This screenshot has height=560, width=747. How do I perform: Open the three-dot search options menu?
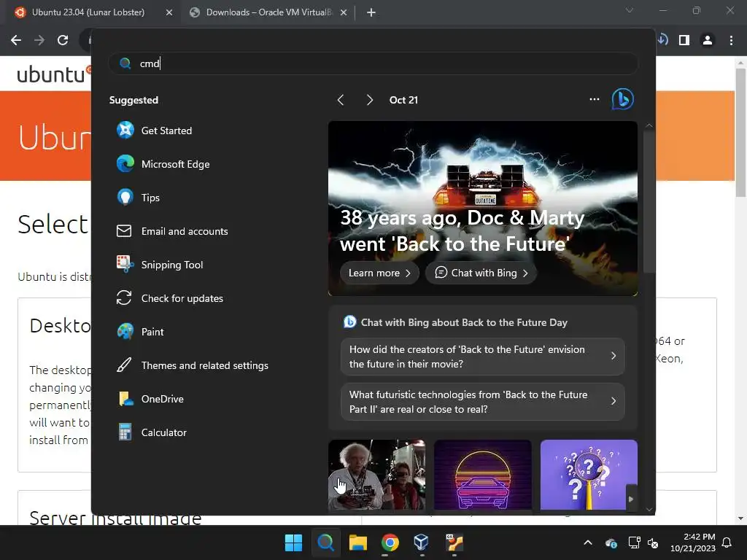[x=594, y=99]
